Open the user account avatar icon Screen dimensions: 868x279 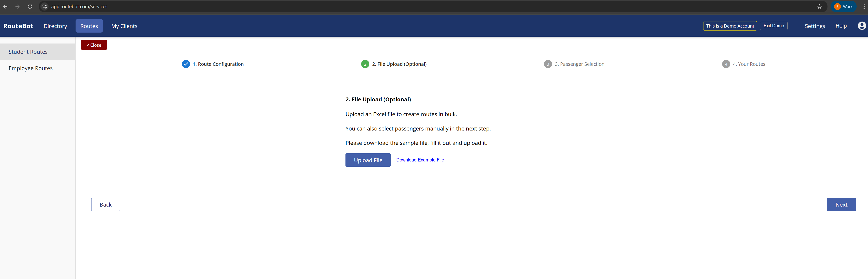tap(862, 26)
